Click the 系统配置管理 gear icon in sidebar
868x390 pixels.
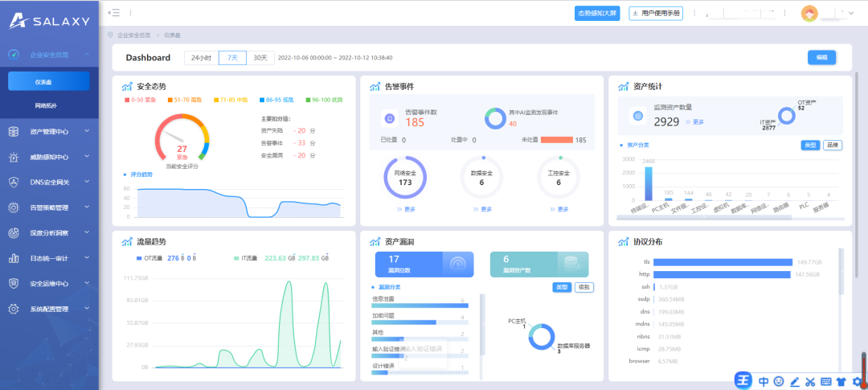point(13,309)
